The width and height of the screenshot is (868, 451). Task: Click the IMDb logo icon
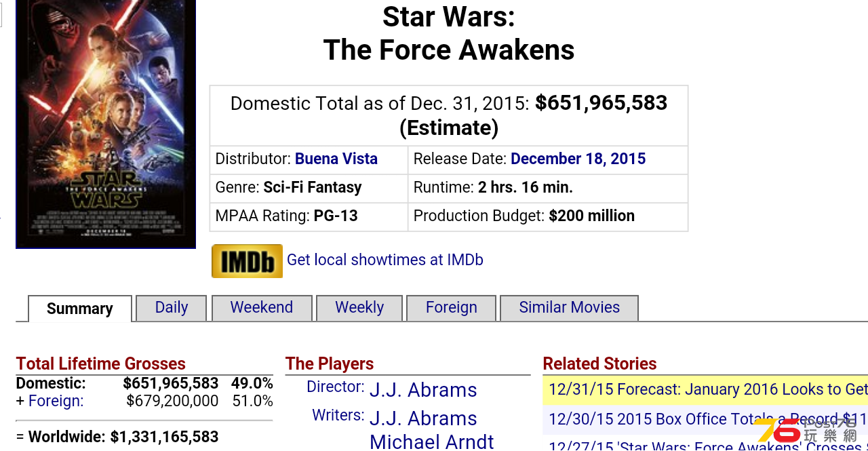(x=247, y=261)
